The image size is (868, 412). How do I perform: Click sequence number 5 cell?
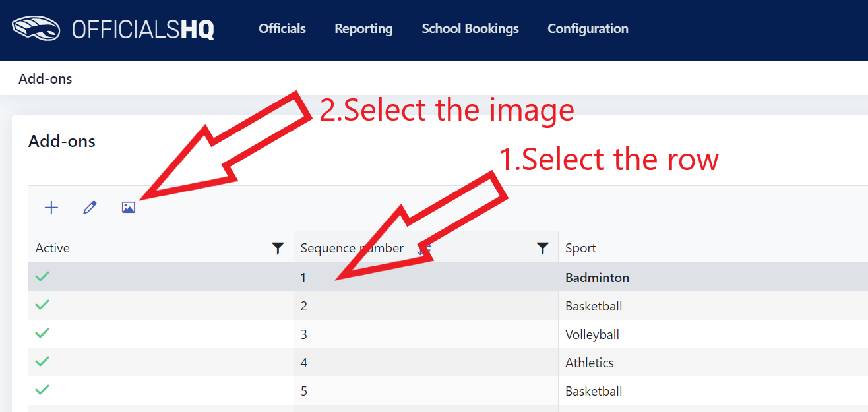(x=426, y=391)
